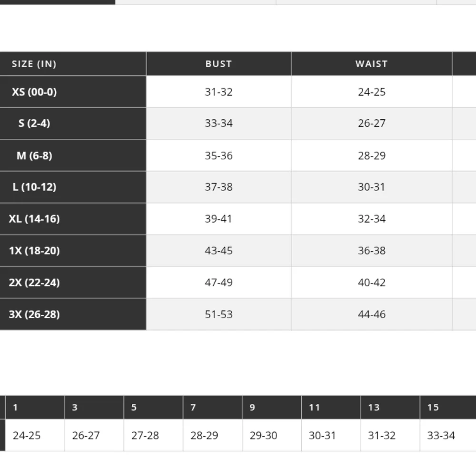476x476 pixels.
Task: Click the WAIST column header
Action: pos(371,64)
